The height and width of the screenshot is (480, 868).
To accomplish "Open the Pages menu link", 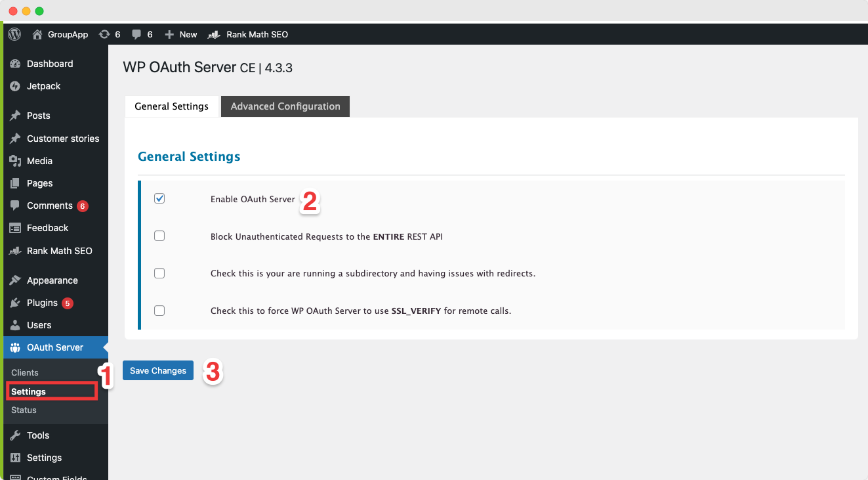I will 39,183.
